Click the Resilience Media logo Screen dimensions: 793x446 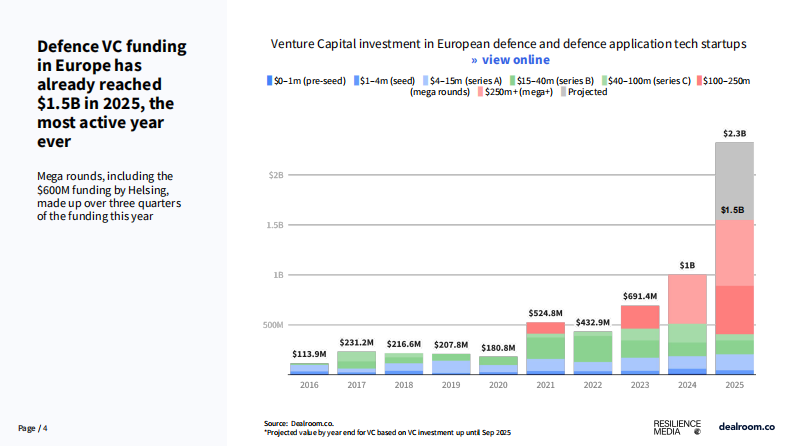coord(673,426)
